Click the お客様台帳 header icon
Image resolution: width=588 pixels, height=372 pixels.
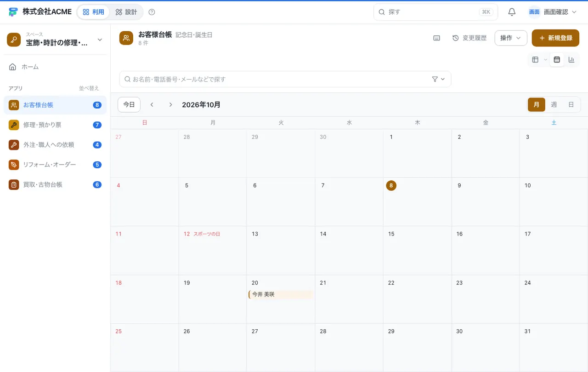(126, 38)
